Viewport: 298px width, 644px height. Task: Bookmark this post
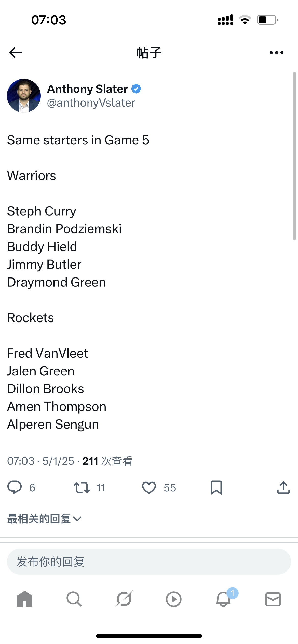click(216, 488)
